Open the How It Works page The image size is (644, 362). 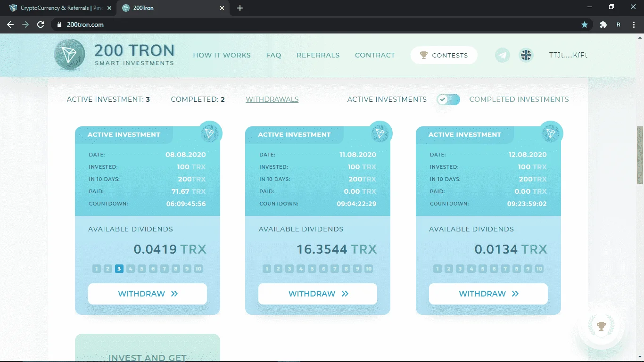pos(222,55)
